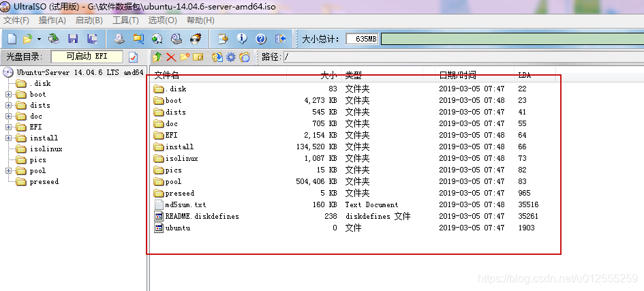Select pool folder row in file list
This screenshot has width=644, height=291.
click(173, 182)
